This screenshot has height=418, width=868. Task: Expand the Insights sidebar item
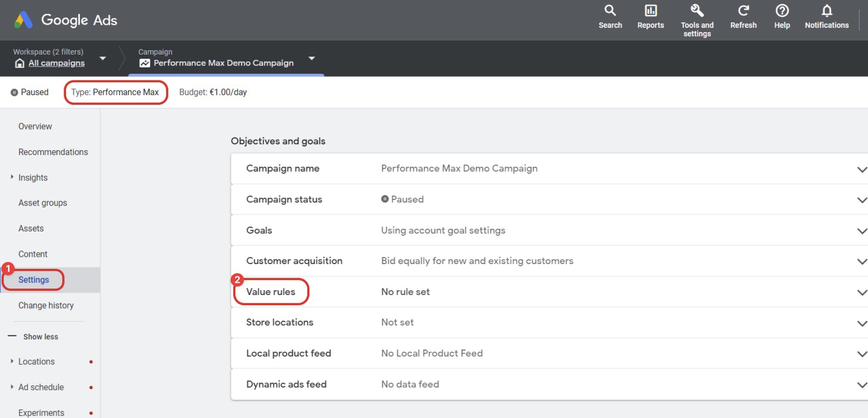click(12, 177)
